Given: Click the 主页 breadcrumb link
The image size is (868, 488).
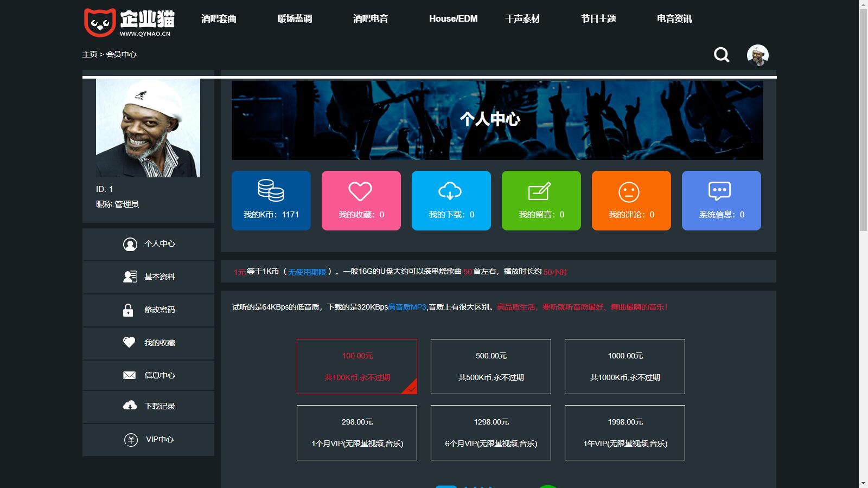Looking at the screenshot, I should click(90, 54).
